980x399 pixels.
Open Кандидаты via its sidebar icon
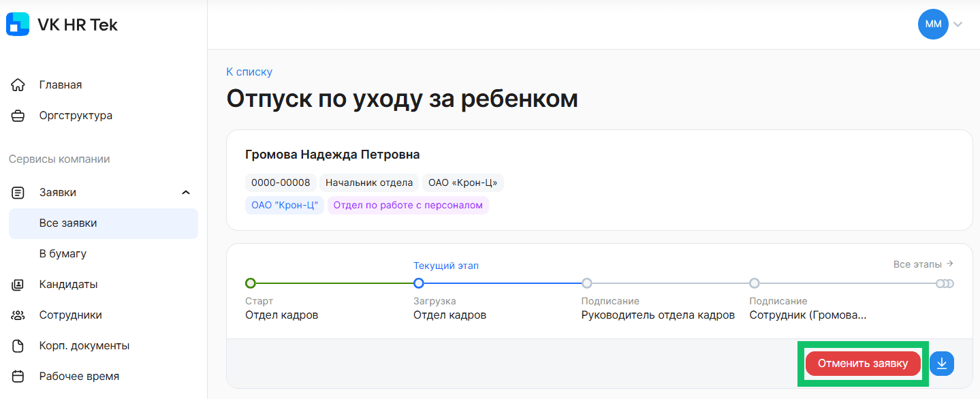[x=18, y=285]
